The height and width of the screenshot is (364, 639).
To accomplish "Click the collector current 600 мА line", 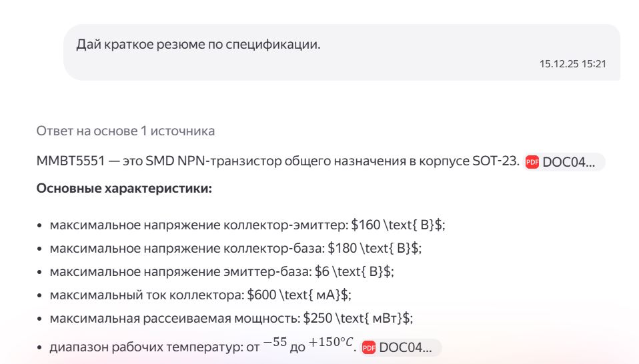I will pos(200,294).
